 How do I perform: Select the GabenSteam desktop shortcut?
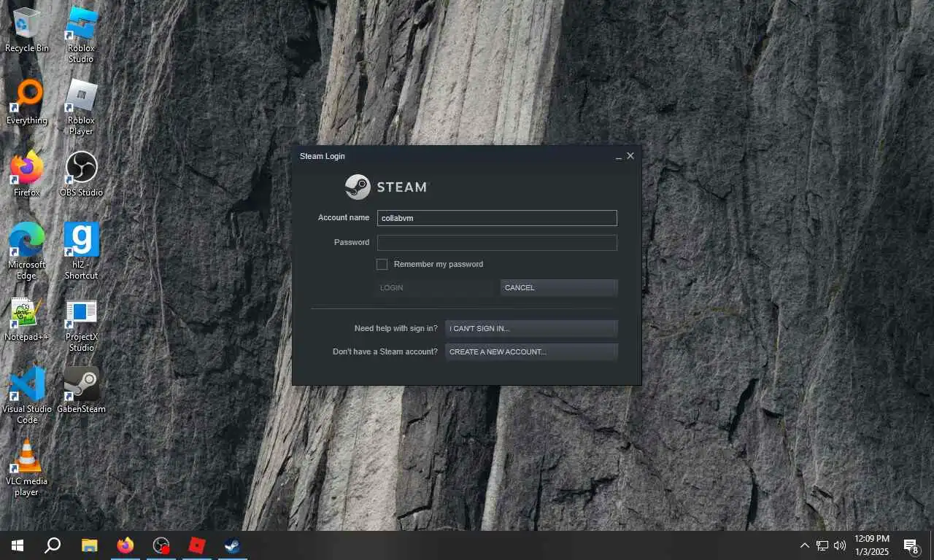81,391
